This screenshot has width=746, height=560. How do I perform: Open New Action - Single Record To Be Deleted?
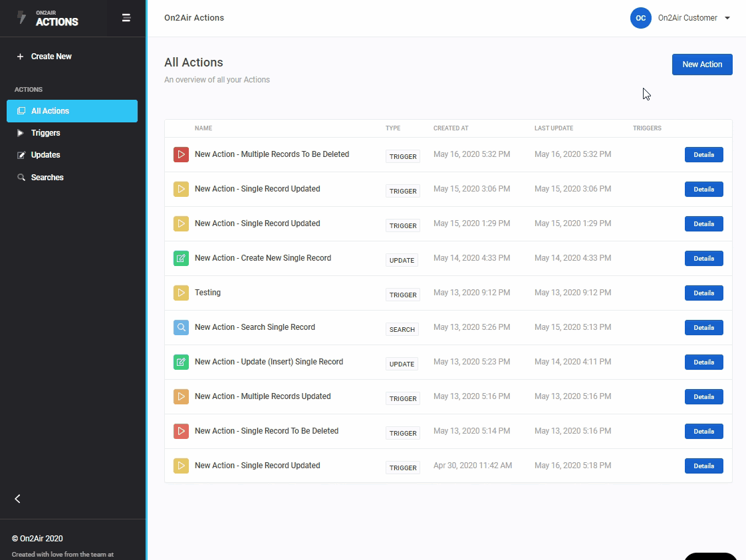[x=266, y=431]
